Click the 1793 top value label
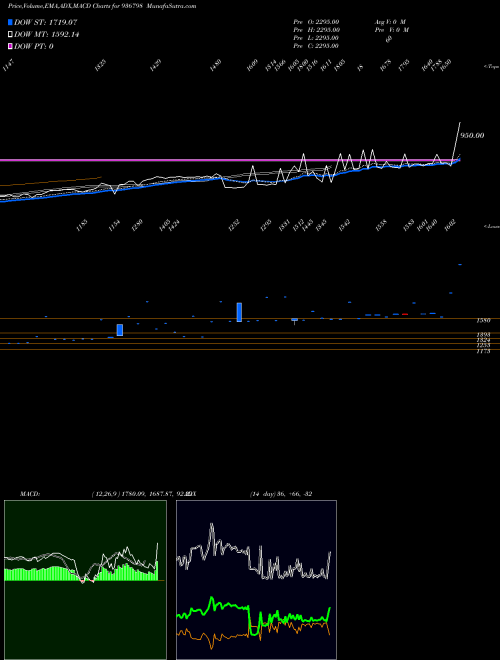Image resolution: width=500 pixels, height=660 pixels. [x=404, y=65]
